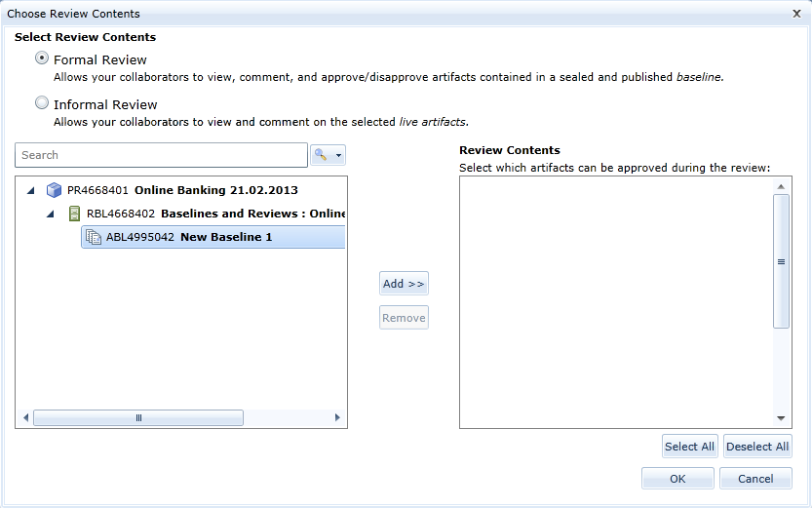Select the Formal Review radio button
The height and width of the screenshot is (508, 812).
42,59
